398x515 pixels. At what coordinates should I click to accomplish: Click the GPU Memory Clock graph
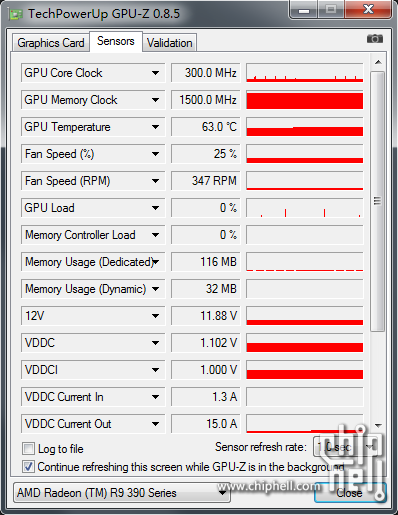(305, 100)
